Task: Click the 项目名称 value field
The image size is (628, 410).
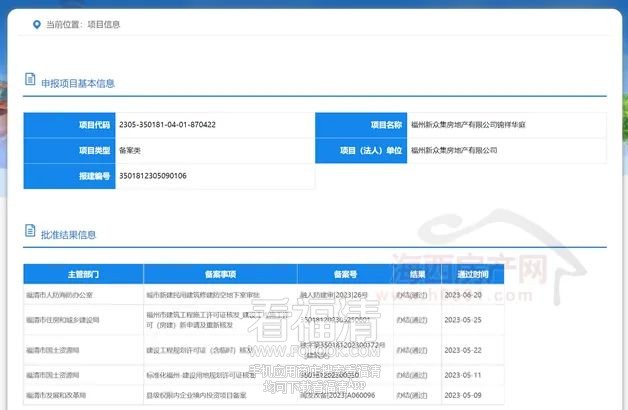Action: point(467,125)
